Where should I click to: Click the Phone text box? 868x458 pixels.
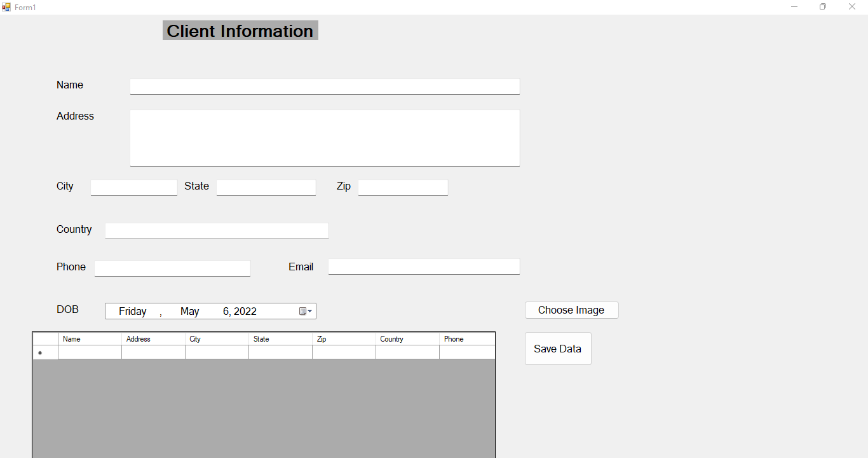click(x=172, y=268)
